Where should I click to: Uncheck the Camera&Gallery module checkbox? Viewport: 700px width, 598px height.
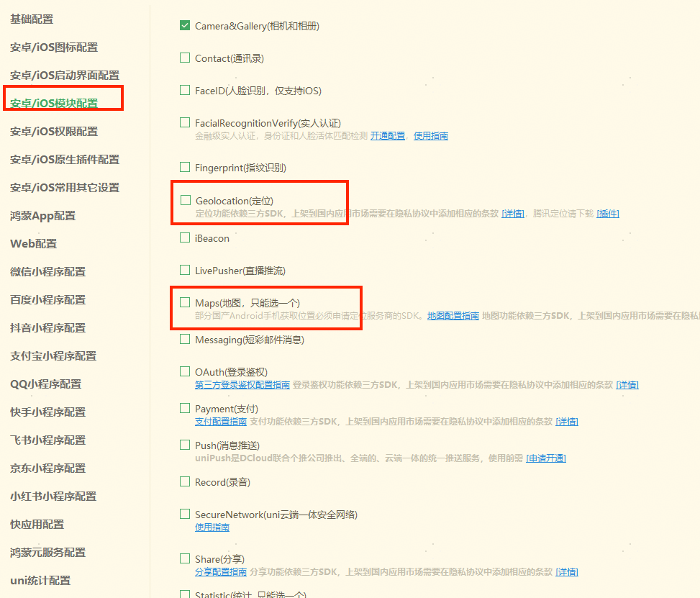click(185, 25)
